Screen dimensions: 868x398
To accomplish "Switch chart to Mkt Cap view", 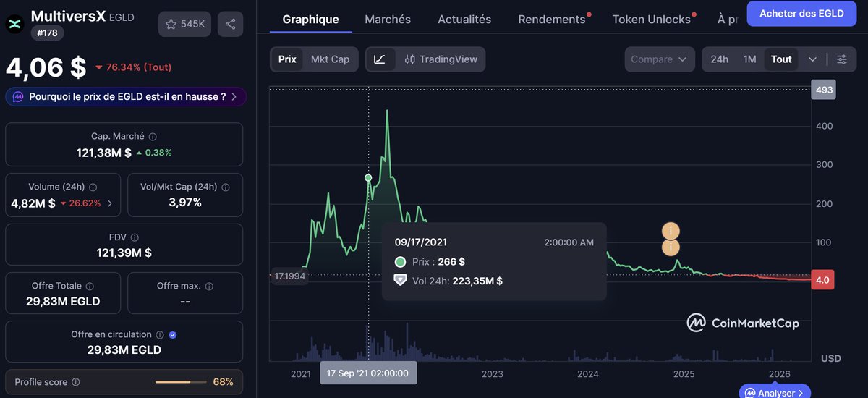I will pyautogui.click(x=330, y=59).
